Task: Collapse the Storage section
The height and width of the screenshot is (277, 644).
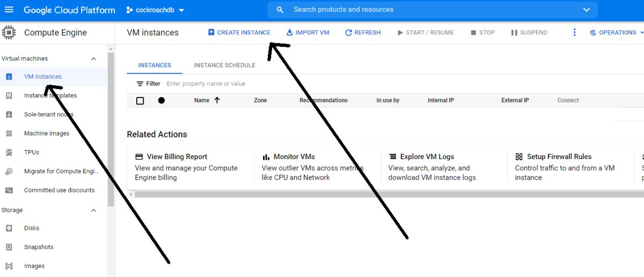Action: (93, 210)
